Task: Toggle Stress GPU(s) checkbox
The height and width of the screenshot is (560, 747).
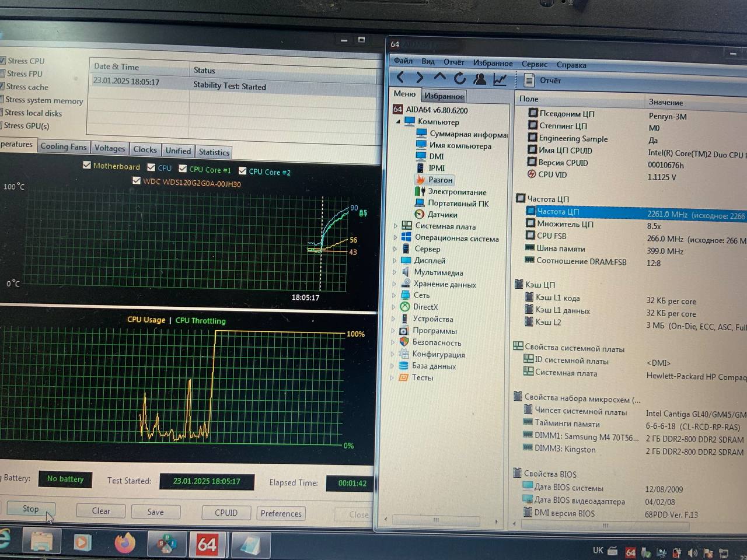Action: [2, 125]
